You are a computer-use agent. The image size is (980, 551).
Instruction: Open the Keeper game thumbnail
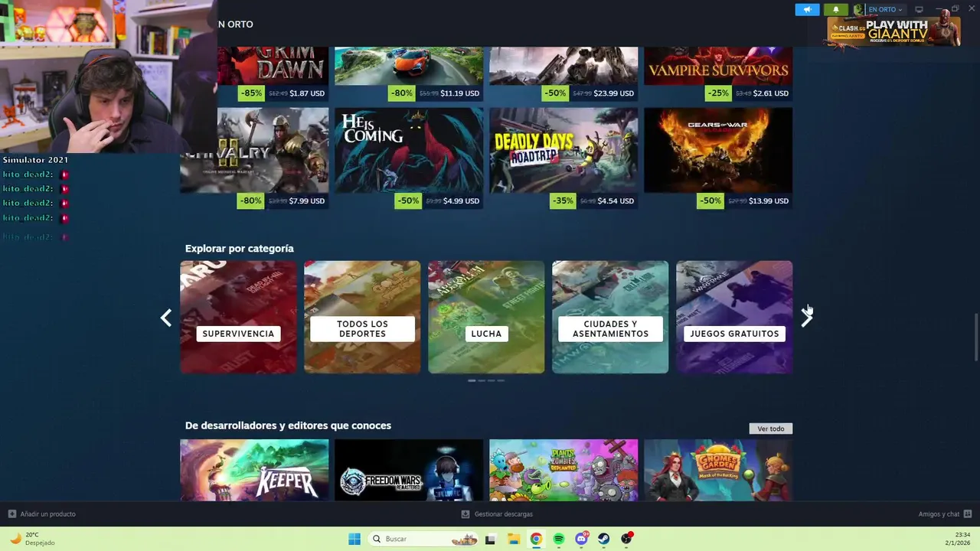pyautogui.click(x=254, y=470)
